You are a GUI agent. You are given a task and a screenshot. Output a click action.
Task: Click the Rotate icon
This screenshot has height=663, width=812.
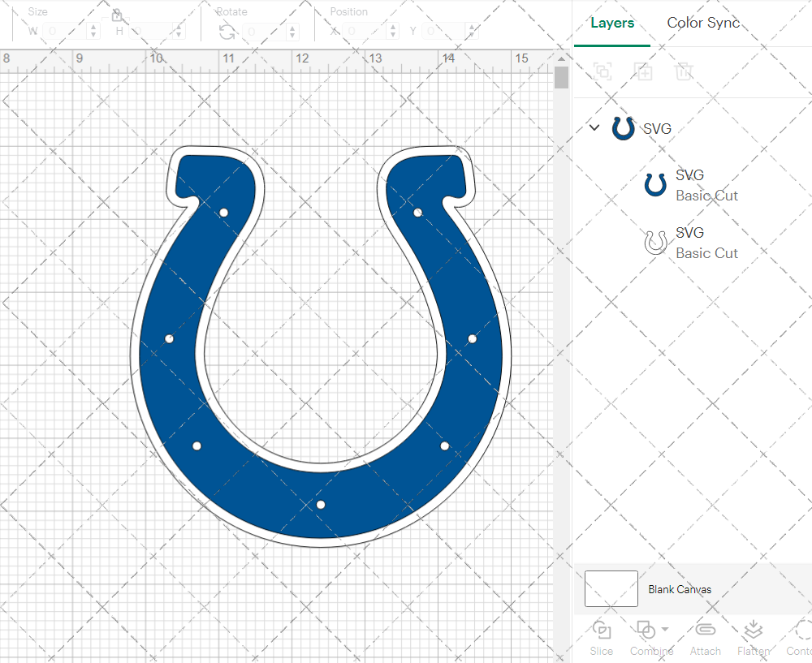coord(227,32)
